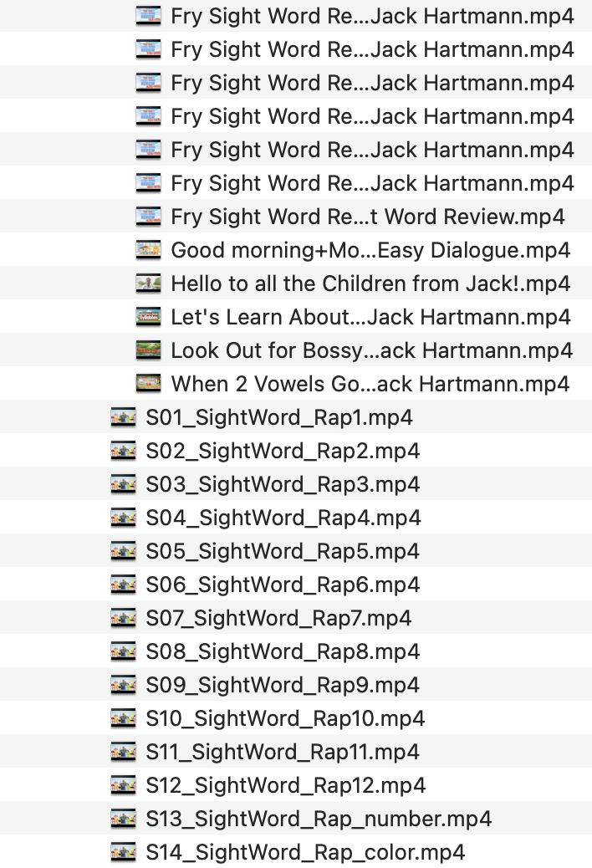This screenshot has width=592, height=868.
Task: Select the S02_SightWord_Rap2.mp4 file
Action: point(283,451)
